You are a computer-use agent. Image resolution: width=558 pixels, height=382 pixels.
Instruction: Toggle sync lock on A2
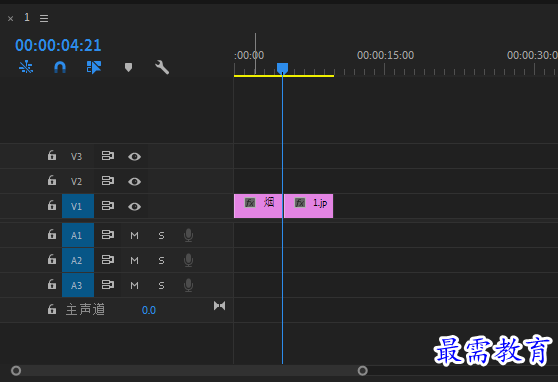click(x=108, y=260)
